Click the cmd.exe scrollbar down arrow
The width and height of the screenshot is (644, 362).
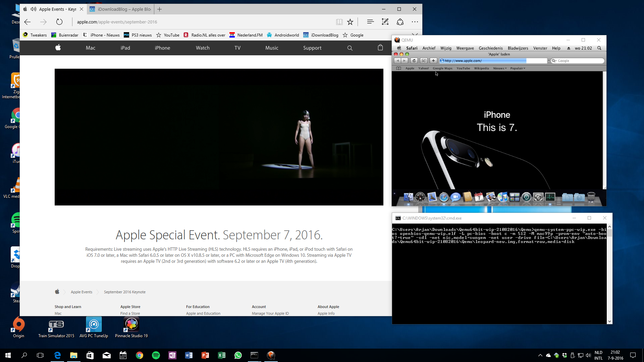(609, 321)
